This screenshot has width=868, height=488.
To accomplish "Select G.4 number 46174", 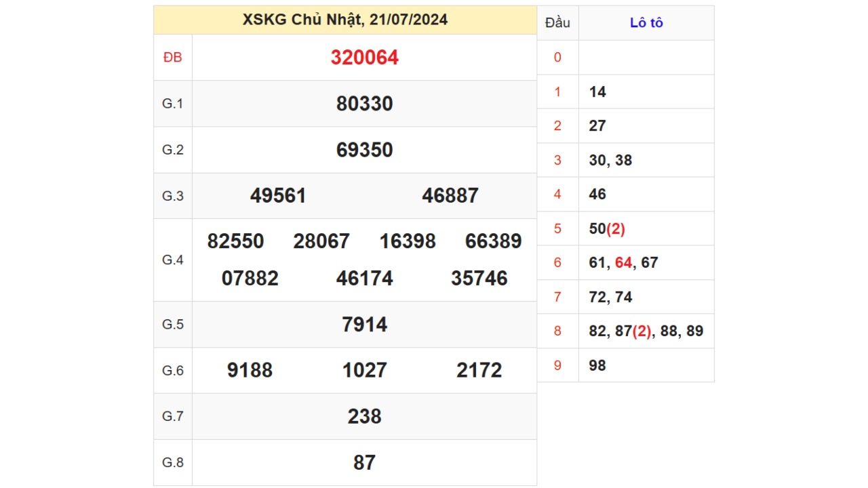I will 365,279.
